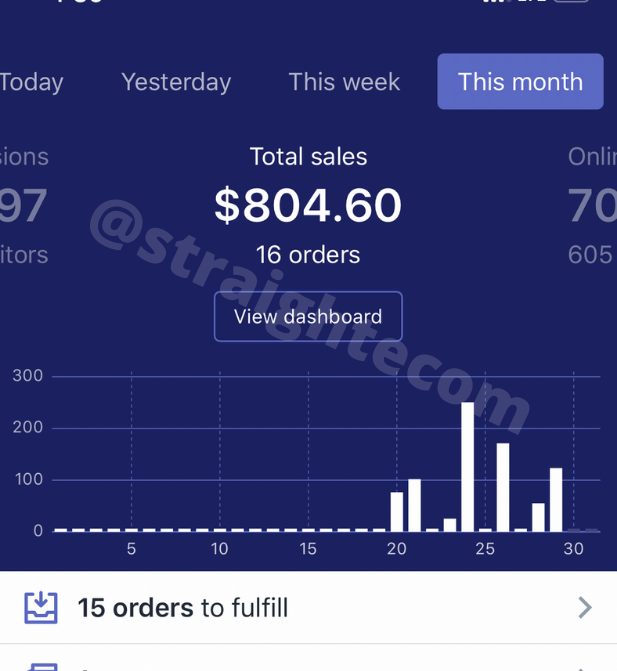Tap the small sales bar for day 23
This screenshot has width=617, height=671.
tap(450, 525)
